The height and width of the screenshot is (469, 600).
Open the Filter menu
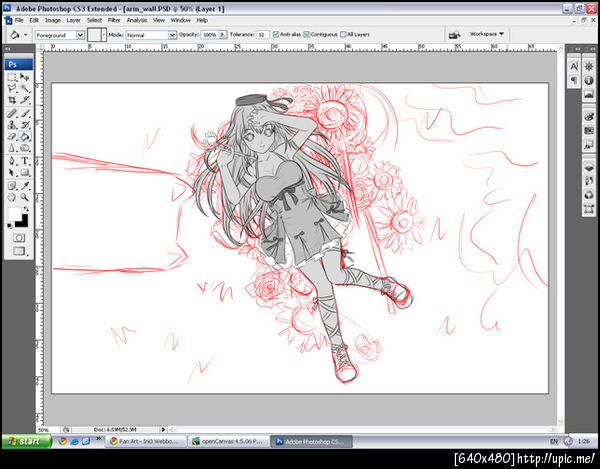114,20
